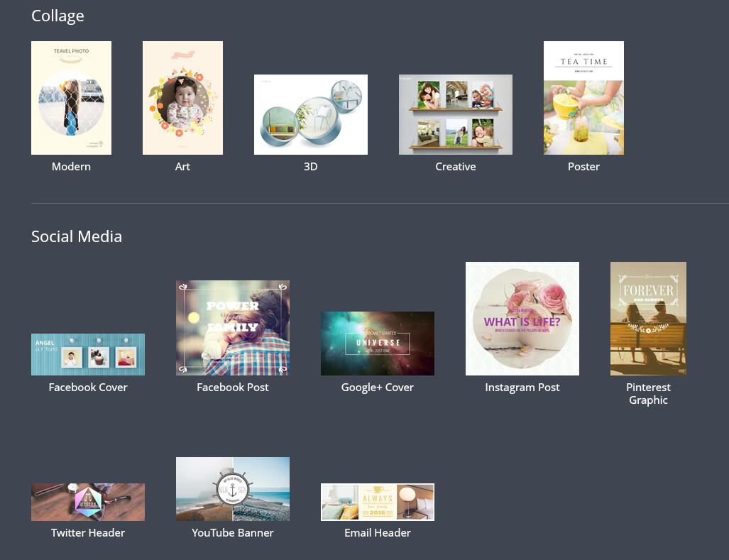Viewport: 729px width, 560px height.
Task: Choose the Google+ Cover universe thumbnail
Action: [378, 344]
